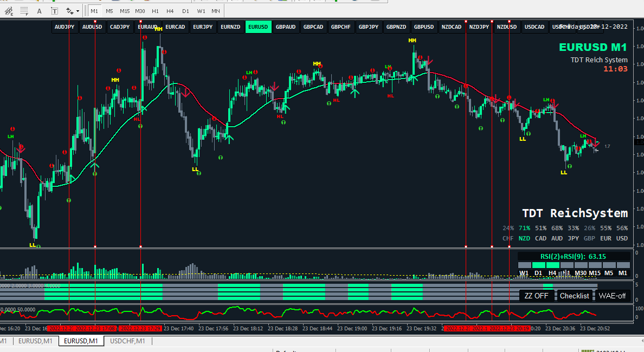The width and height of the screenshot is (644, 352).
Task: Select the equidistant channel drawing tool
Action: [x=9, y=11]
